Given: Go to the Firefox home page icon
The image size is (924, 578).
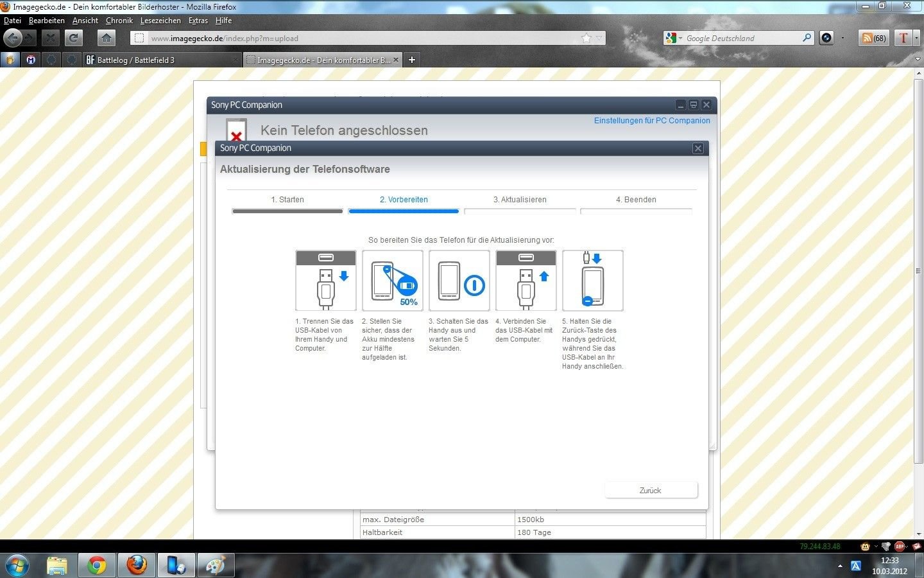Looking at the screenshot, I should (x=107, y=38).
